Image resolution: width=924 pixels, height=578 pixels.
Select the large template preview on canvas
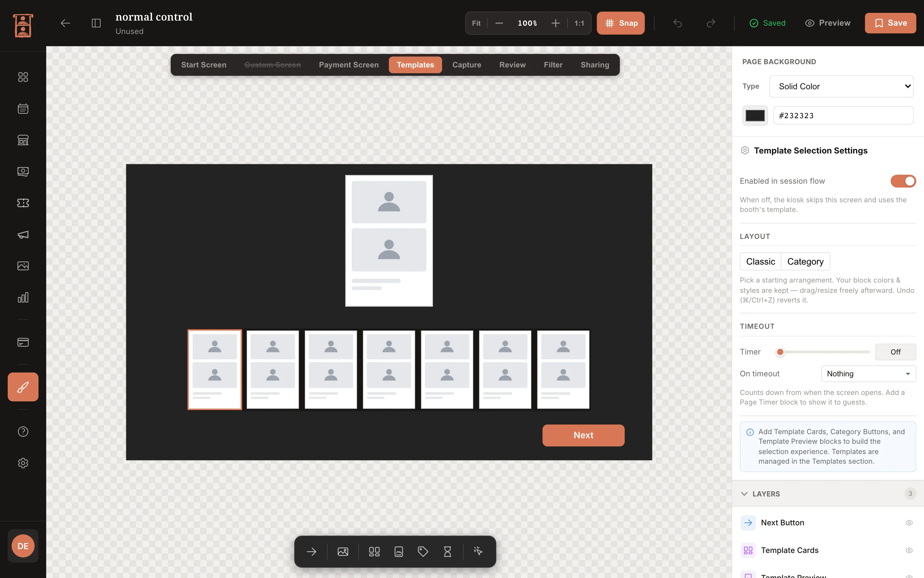pos(389,241)
